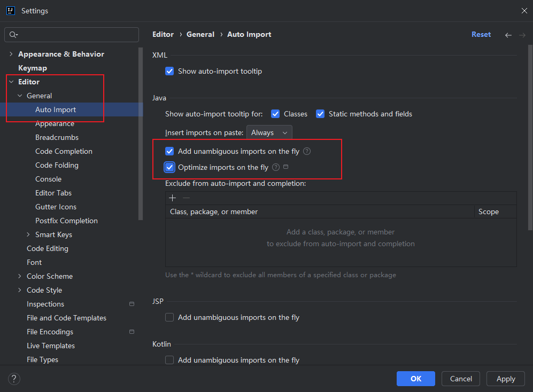The image size is (533, 392).
Task: Open the help question mark button
Action: 14,379
